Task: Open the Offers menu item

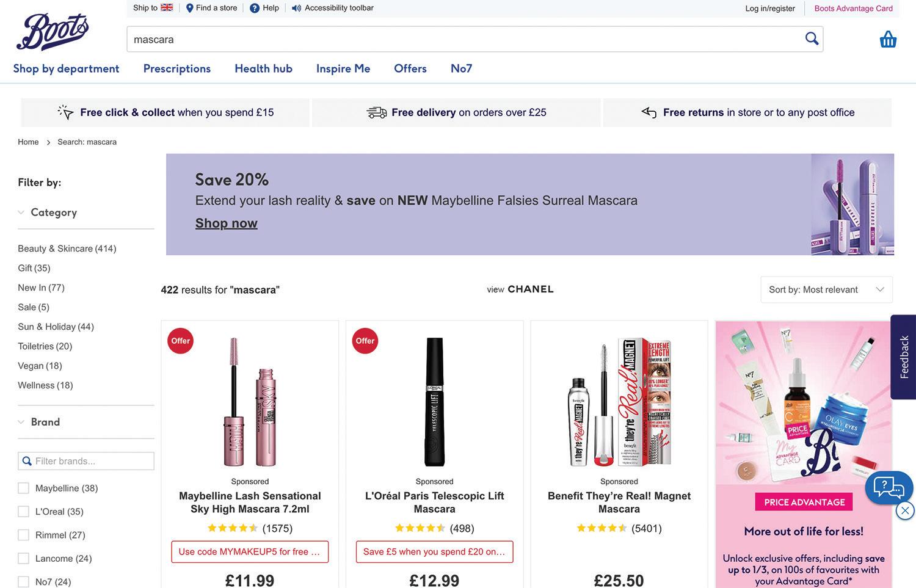Action: coord(410,68)
